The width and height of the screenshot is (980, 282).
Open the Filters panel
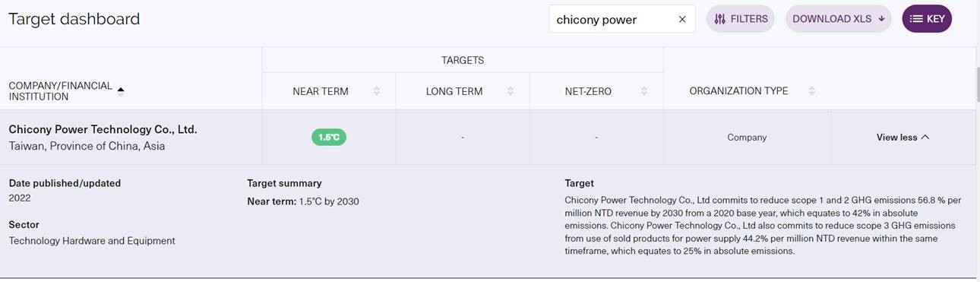tap(740, 19)
